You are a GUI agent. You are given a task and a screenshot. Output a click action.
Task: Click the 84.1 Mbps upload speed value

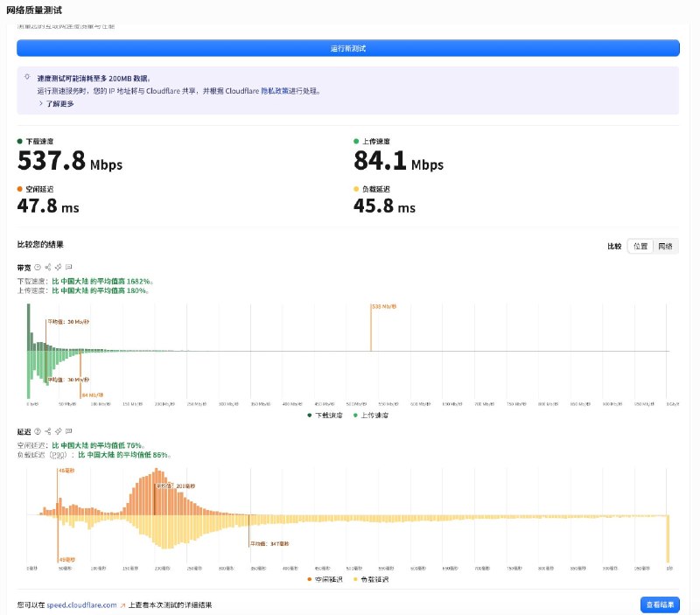[x=398, y=161]
